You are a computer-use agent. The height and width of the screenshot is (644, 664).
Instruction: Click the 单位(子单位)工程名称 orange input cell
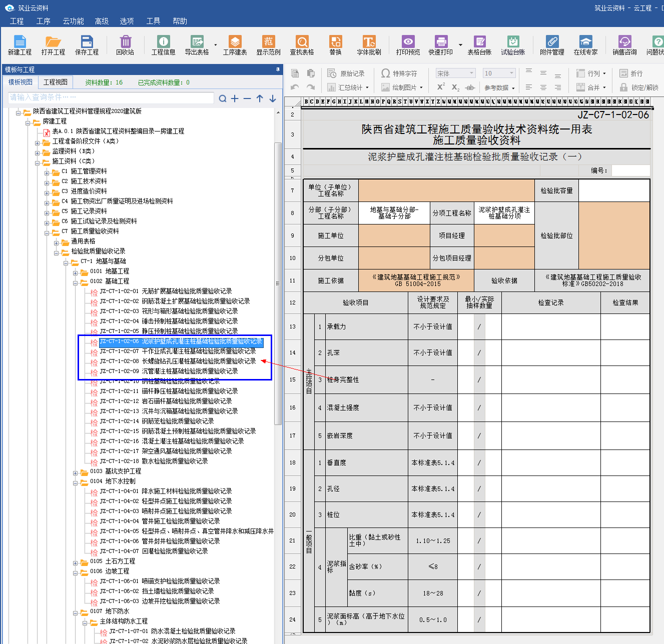pyautogui.click(x=446, y=190)
